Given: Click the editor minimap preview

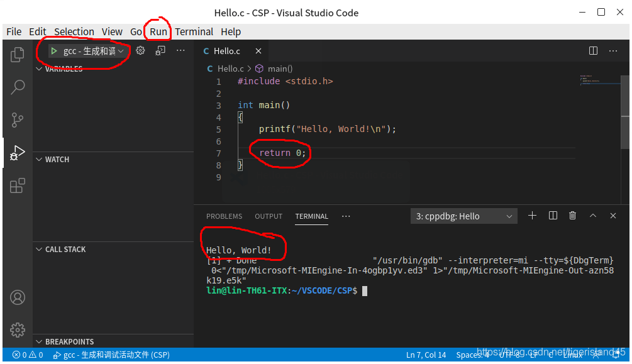Looking at the screenshot, I should [596, 80].
